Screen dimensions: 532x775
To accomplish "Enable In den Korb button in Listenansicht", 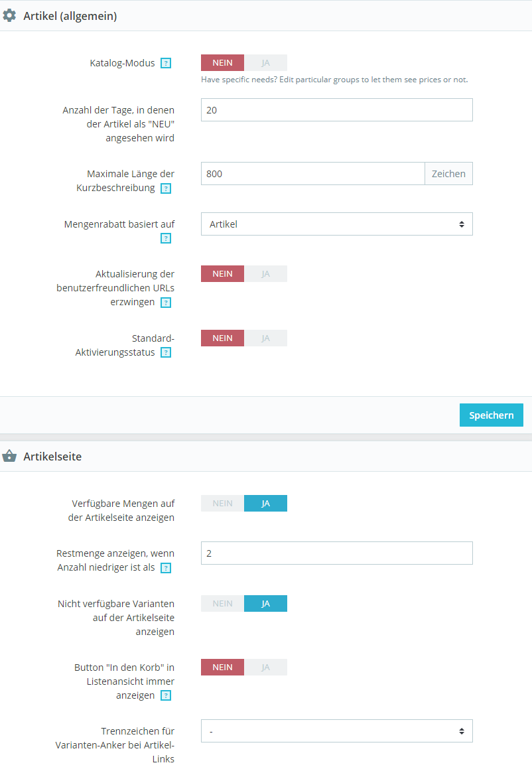I will pos(266,668).
